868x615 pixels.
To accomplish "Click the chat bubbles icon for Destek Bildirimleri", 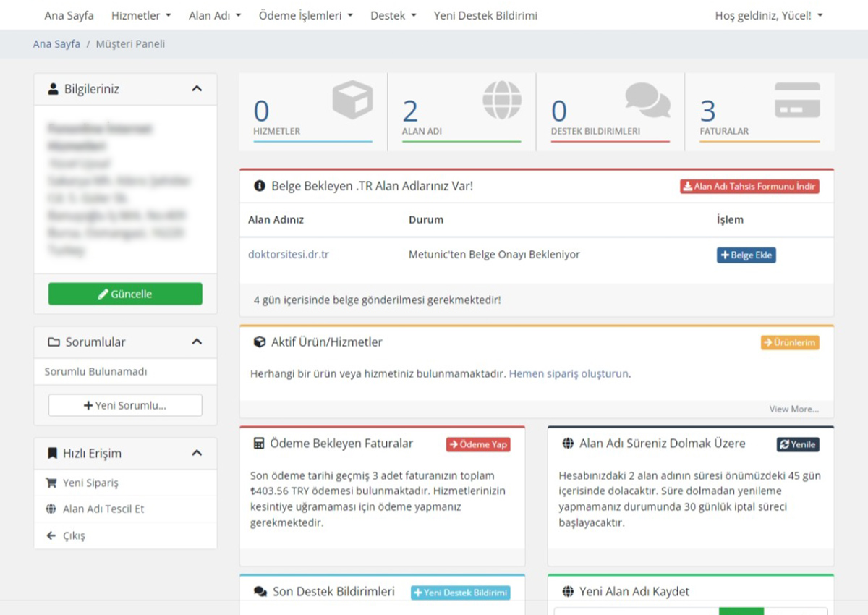I will [647, 100].
